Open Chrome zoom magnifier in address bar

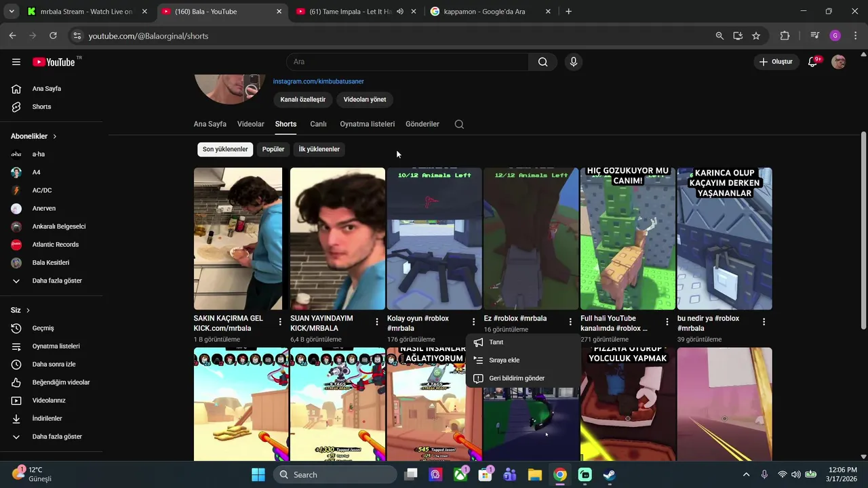pyautogui.click(x=719, y=35)
